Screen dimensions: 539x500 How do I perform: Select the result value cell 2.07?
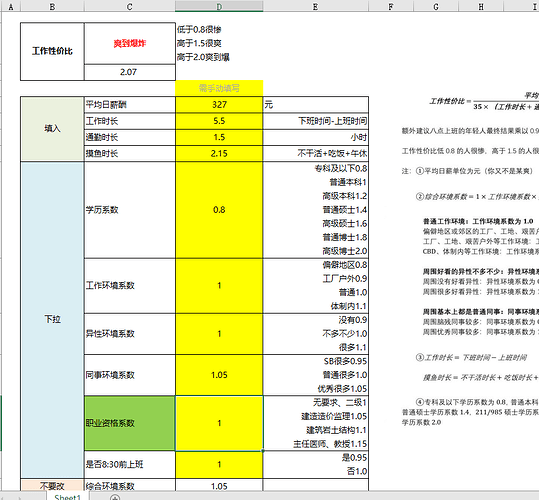pos(130,72)
